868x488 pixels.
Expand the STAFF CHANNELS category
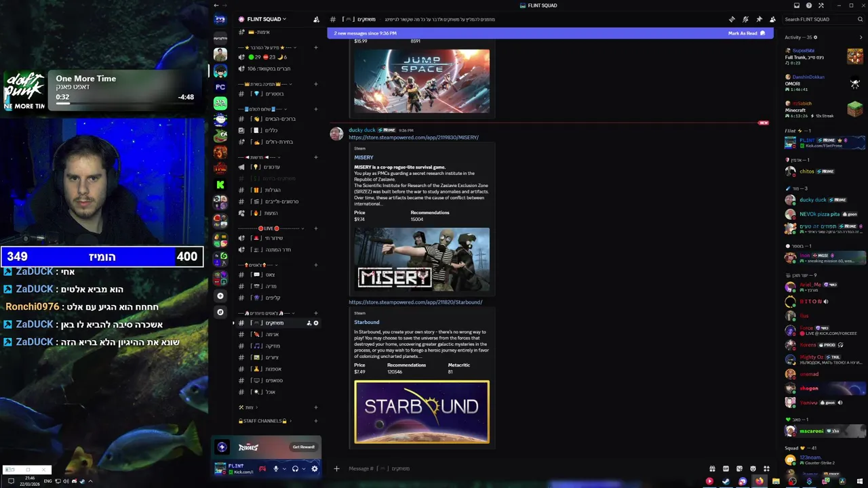pyautogui.click(x=265, y=421)
